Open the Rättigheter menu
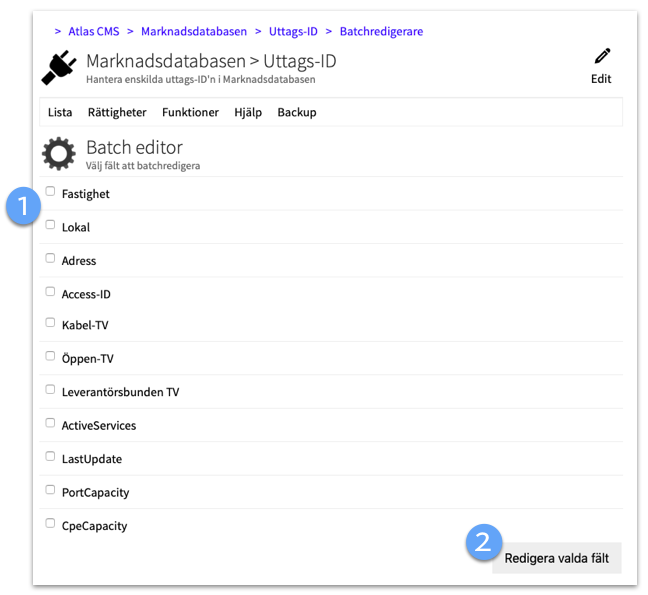Image resolution: width=648 pixels, height=595 pixels. point(117,113)
